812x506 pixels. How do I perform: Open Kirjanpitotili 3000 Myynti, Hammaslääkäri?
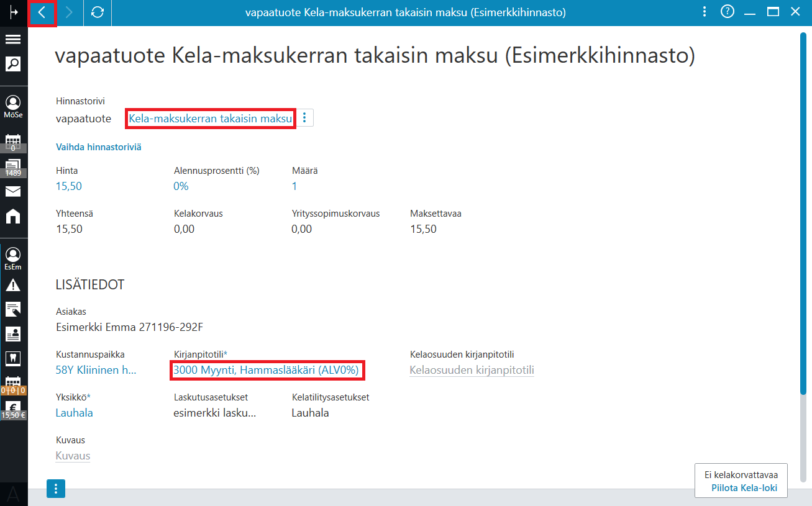266,370
